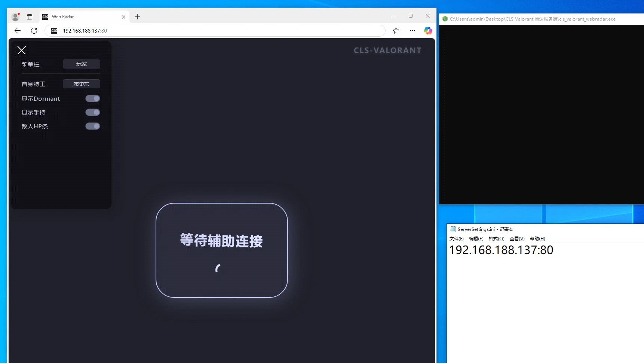Toggle the 敌人HP条 switch
Screen dimensions: 644x363
click(93, 126)
